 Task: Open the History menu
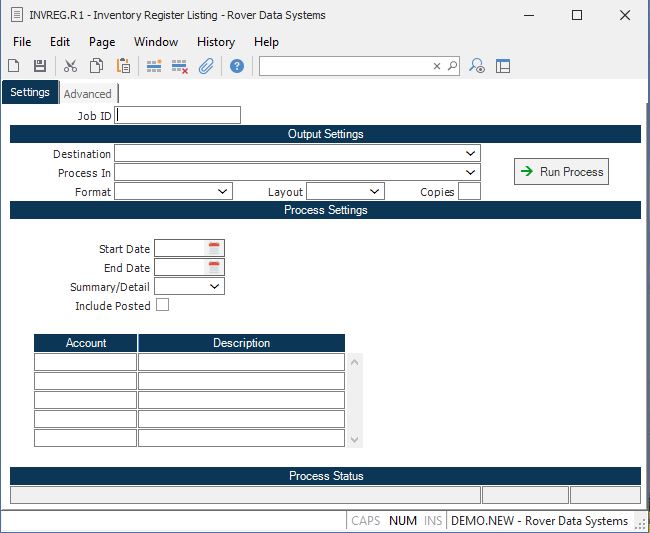click(x=216, y=42)
